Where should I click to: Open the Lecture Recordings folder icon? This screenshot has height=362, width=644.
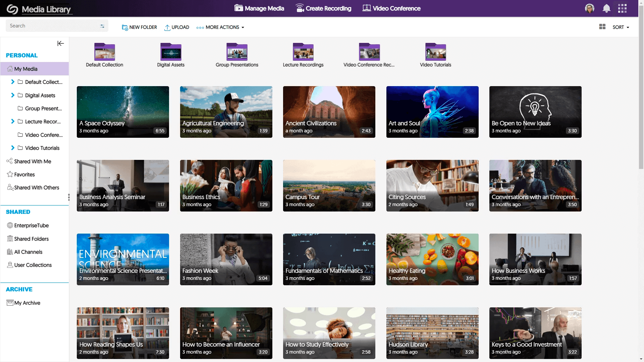[x=303, y=52]
